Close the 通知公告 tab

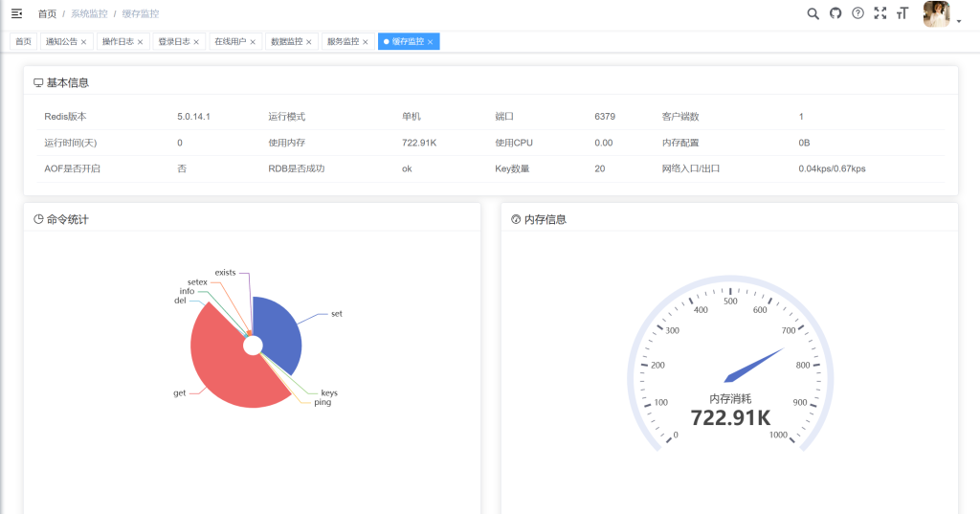pos(84,42)
